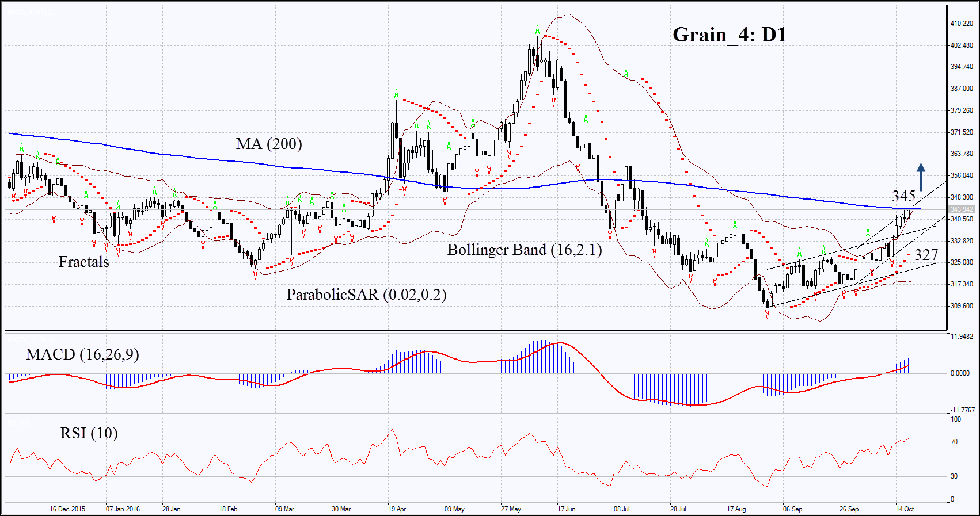Click the '09 Mar' date label
The height and width of the screenshot is (516, 980).
click(284, 509)
